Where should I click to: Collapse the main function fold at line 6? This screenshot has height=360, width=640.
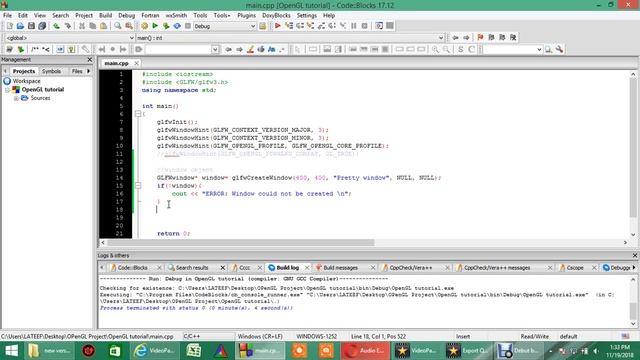(x=138, y=113)
